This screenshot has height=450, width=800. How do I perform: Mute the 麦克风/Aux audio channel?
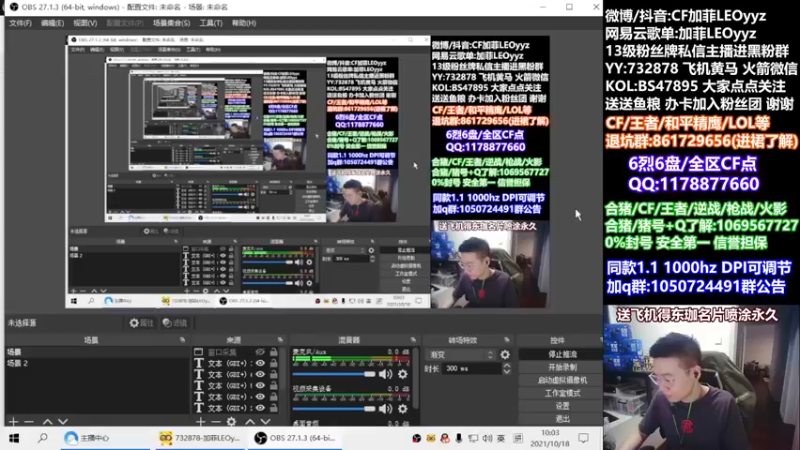click(x=385, y=374)
